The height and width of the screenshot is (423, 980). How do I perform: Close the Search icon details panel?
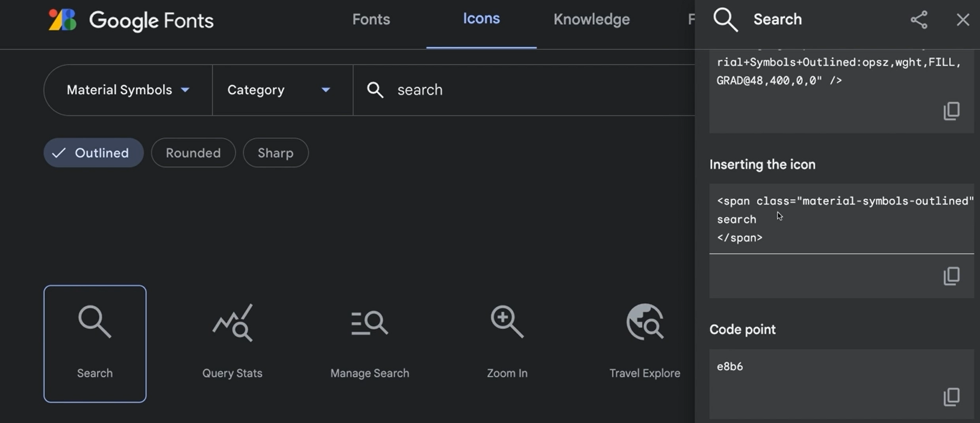[963, 19]
